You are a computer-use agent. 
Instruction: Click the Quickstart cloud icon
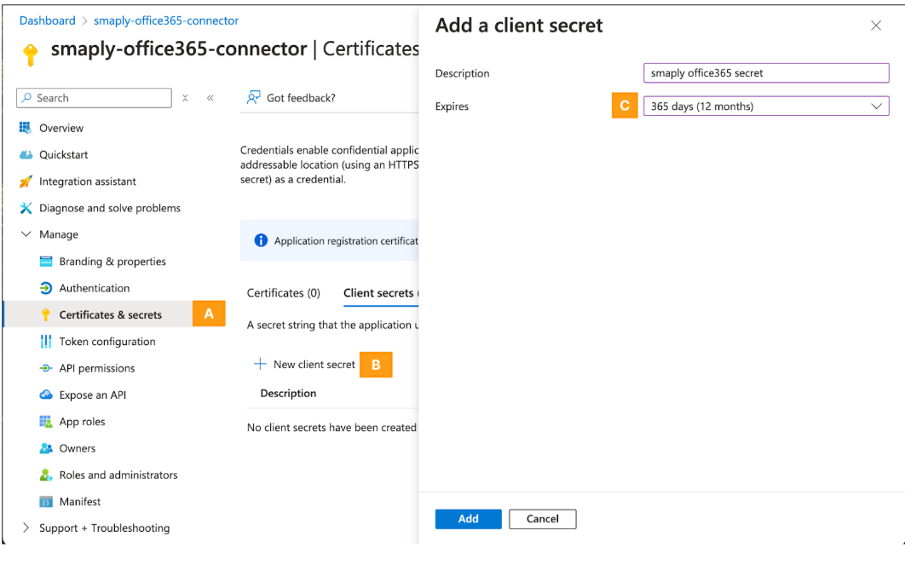26,154
